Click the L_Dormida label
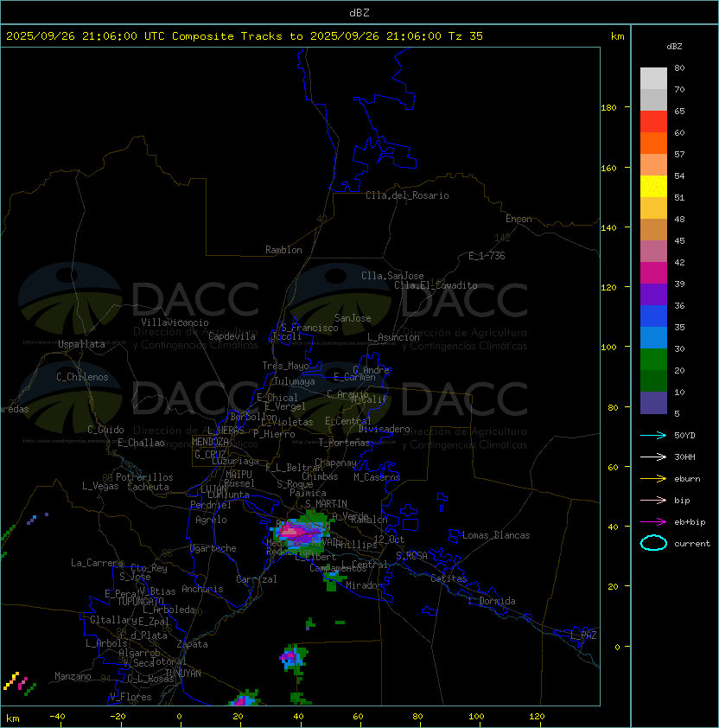 tap(492, 601)
